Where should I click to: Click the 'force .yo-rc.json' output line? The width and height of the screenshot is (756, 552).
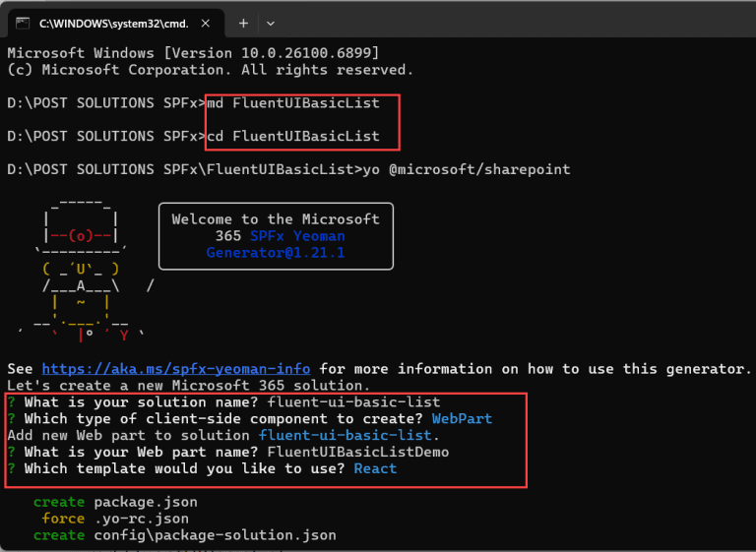tap(115, 519)
